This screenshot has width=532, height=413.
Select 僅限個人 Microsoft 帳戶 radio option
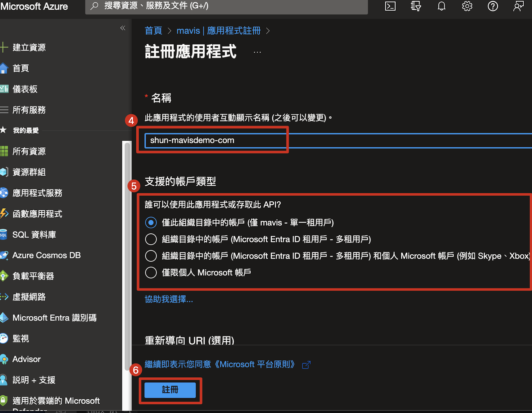(151, 273)
